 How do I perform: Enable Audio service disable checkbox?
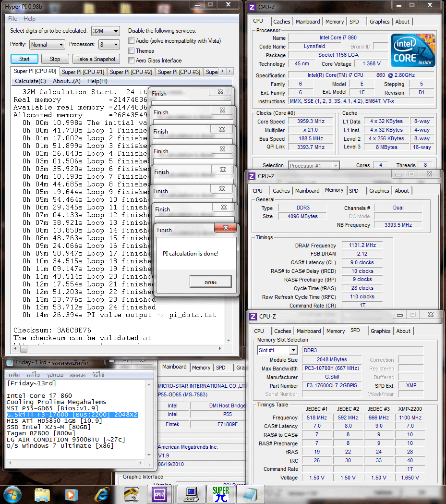(131, 41)
